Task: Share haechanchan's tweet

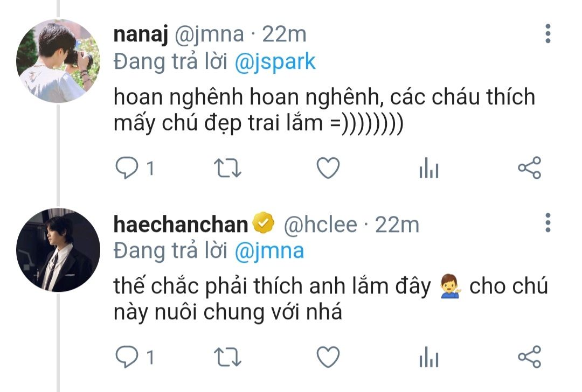Action: point(529,357)
